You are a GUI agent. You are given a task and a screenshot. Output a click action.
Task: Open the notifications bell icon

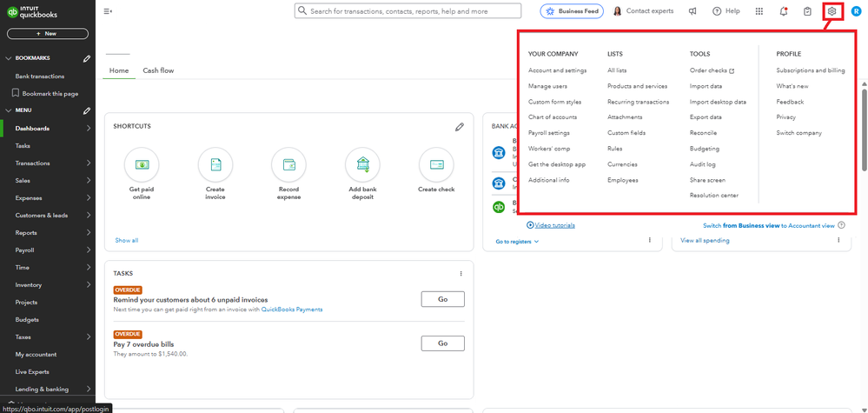784,11
